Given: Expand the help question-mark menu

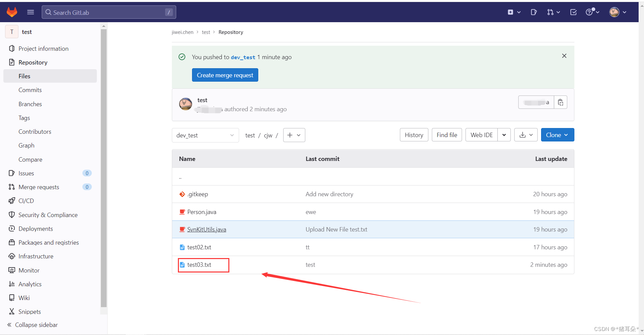Looking at the screenshot, I should pos(592,12).
